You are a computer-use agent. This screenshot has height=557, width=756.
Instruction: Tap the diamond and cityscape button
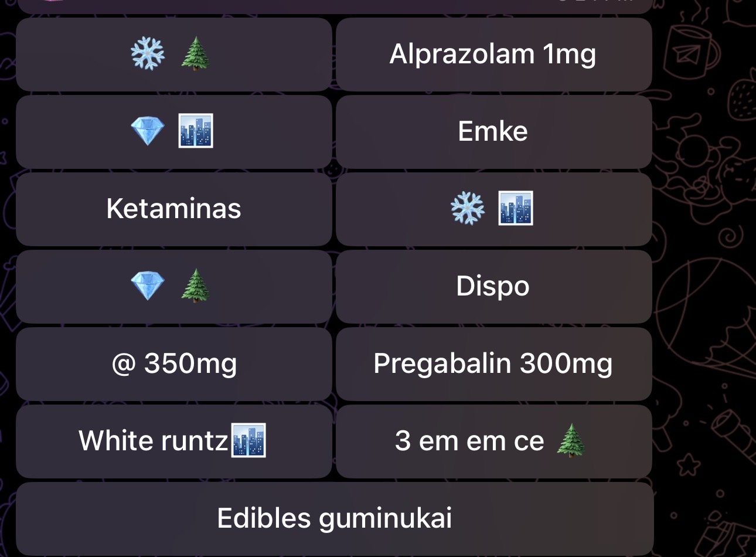coord(174,132)
